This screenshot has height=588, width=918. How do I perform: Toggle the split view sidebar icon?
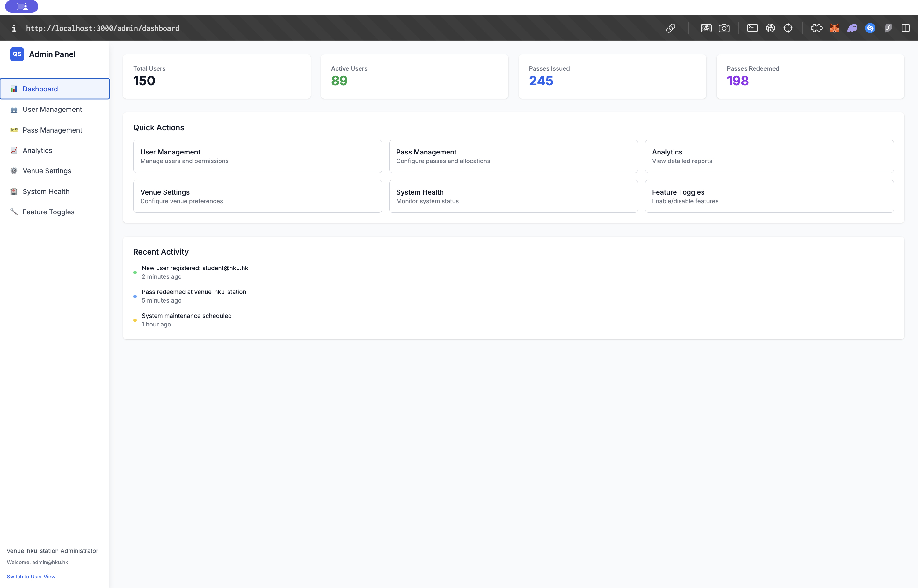pos(905,28)
